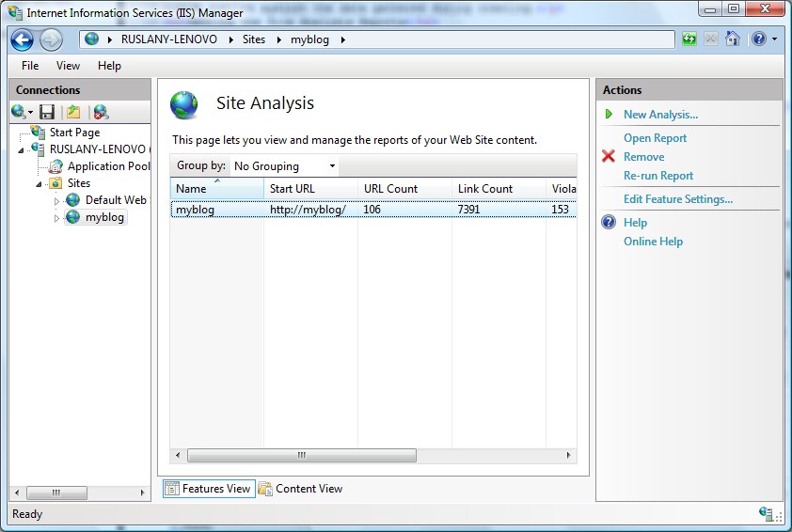Screen dimensions: 792x532
Task: Click the Start URL column header
Action: pos(311,189)
